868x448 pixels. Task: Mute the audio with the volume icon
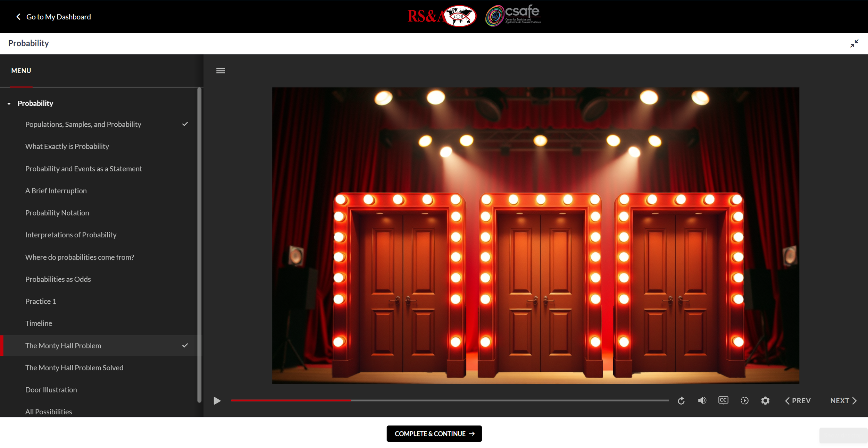pos(702,401)
